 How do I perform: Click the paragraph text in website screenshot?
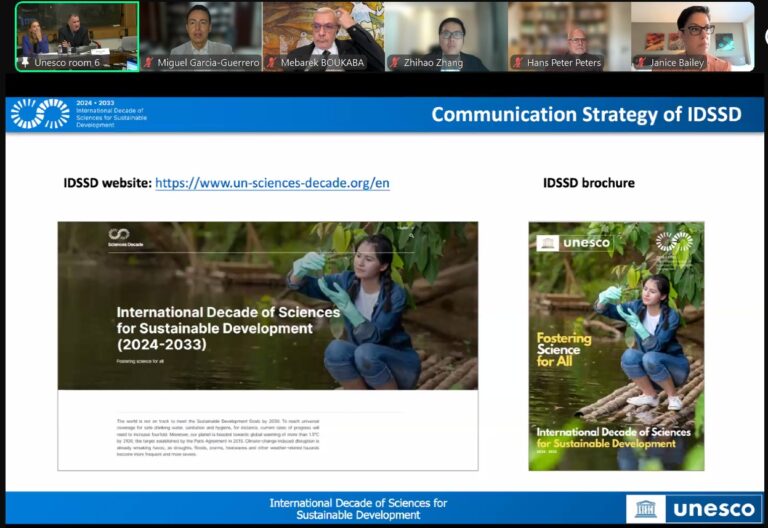click(x=218, y=437)
